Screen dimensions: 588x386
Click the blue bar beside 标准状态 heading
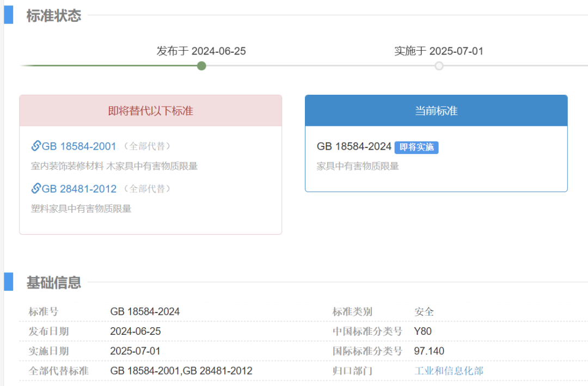click(x=9, y=15)
